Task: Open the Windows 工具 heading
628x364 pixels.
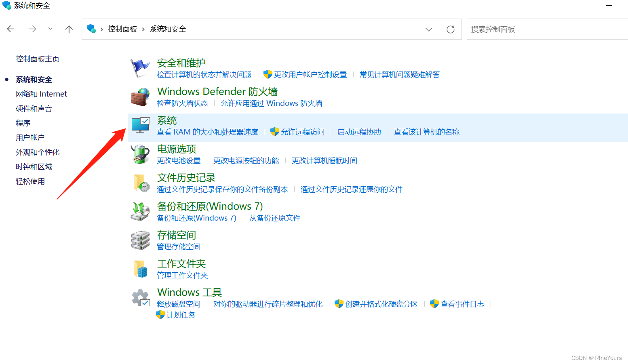Action: [x=190, y=292]
